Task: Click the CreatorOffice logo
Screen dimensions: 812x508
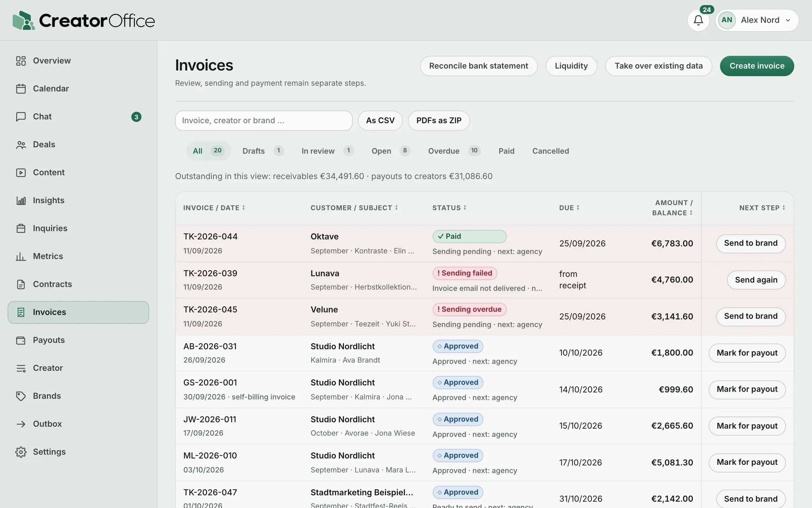Action: tap(83, 20)
